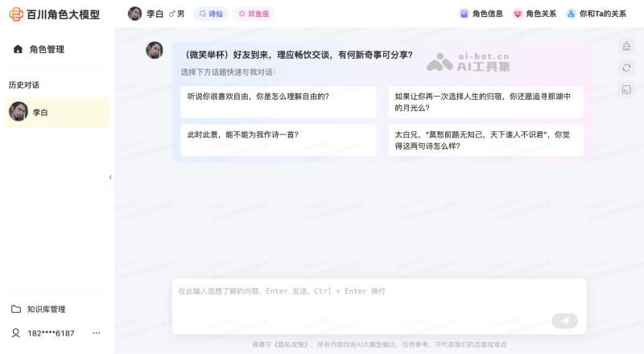Open the three-dot menu beside account number

click(x=97, y=333)
